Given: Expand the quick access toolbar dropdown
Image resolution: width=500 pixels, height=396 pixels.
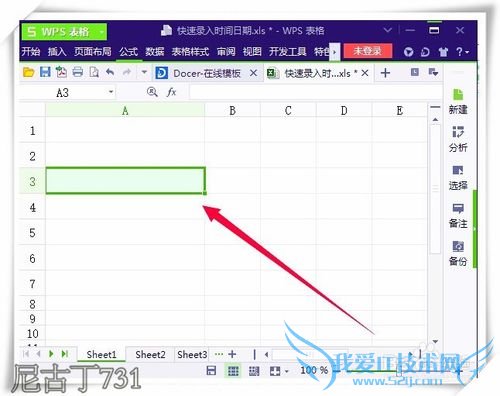Looking at the screenshot, I should coord(144,72).
